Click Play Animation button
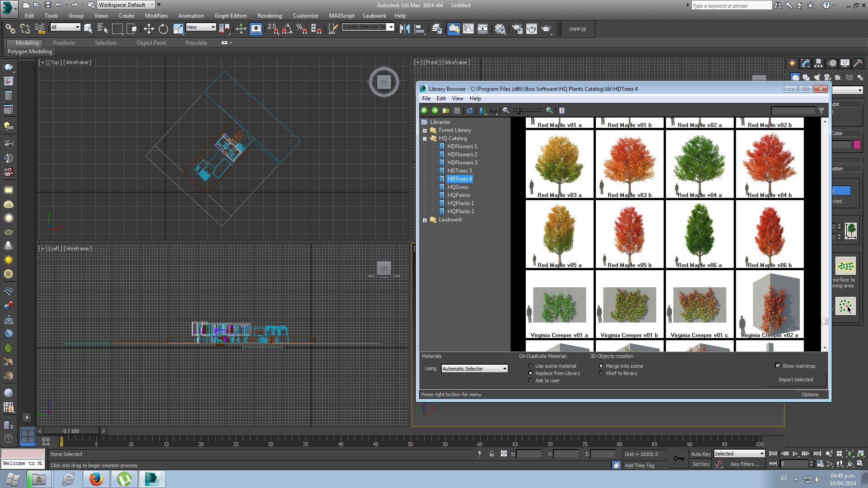868x488 pixels. pos(795,454)
